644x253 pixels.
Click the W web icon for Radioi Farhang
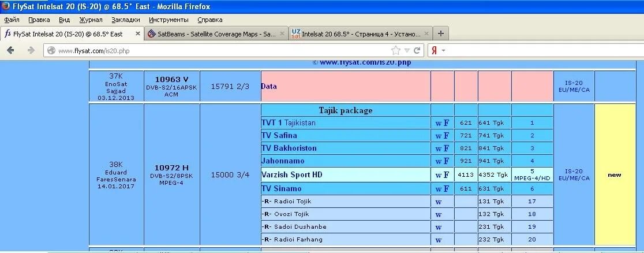point(438,240)
